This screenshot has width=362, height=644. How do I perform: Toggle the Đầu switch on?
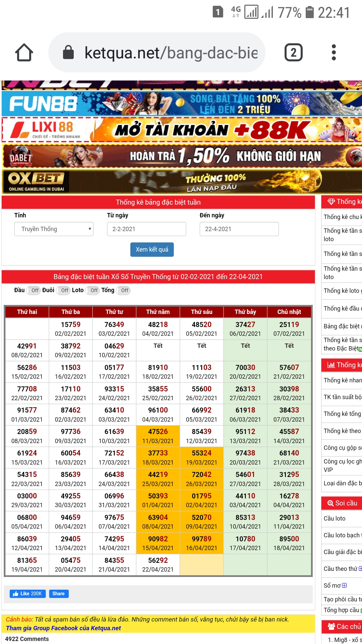tap(34, 290)
